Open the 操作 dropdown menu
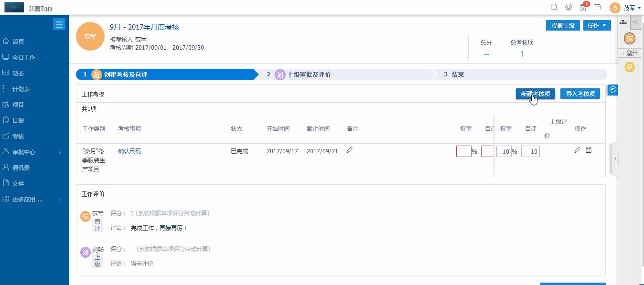The width and height of the screenshot is (644, 285). click(597, 25)
